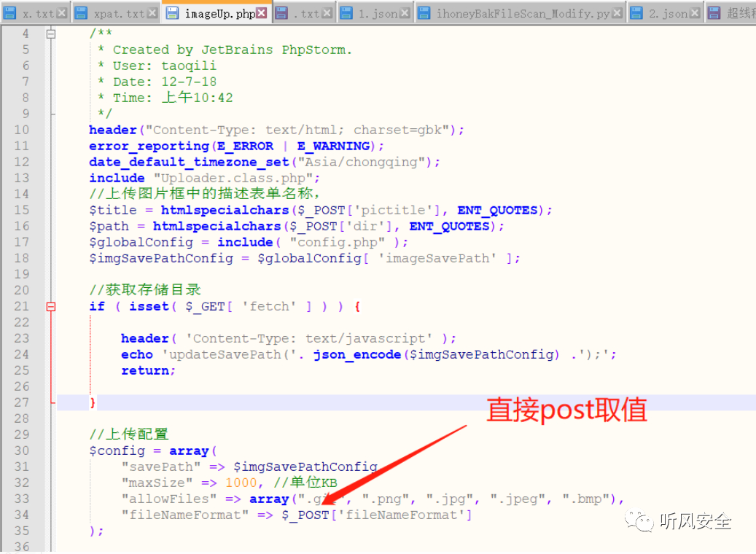Click the 'fetch' GET key

pyautogui.click(x=269, y=307)
